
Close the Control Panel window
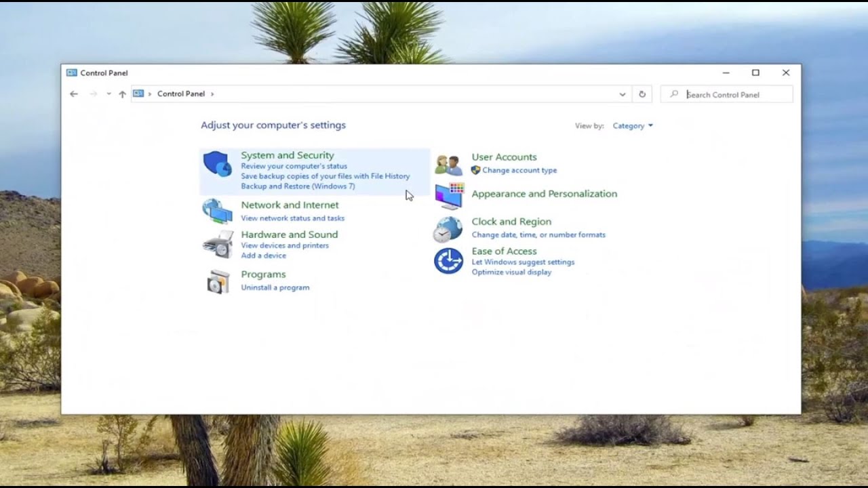786,73
